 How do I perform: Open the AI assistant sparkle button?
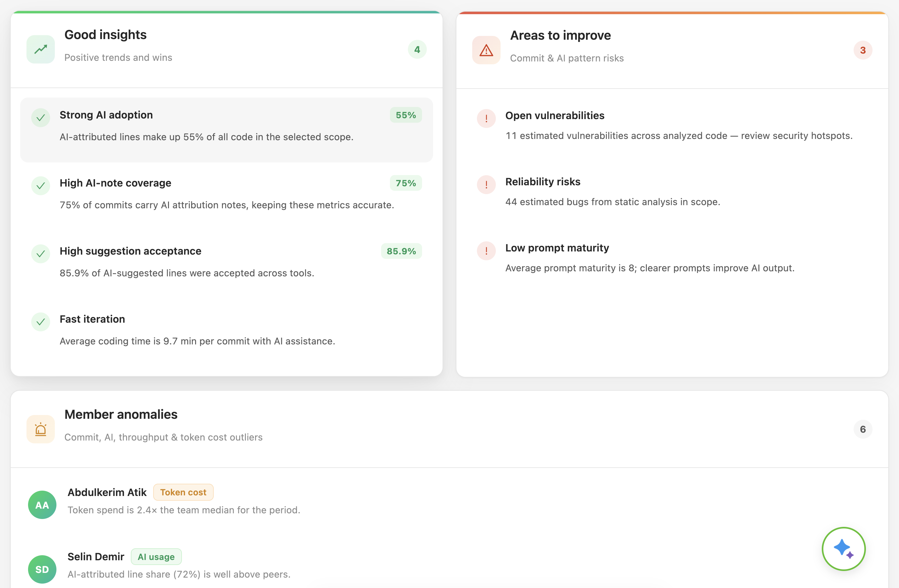tap(844, 549)
